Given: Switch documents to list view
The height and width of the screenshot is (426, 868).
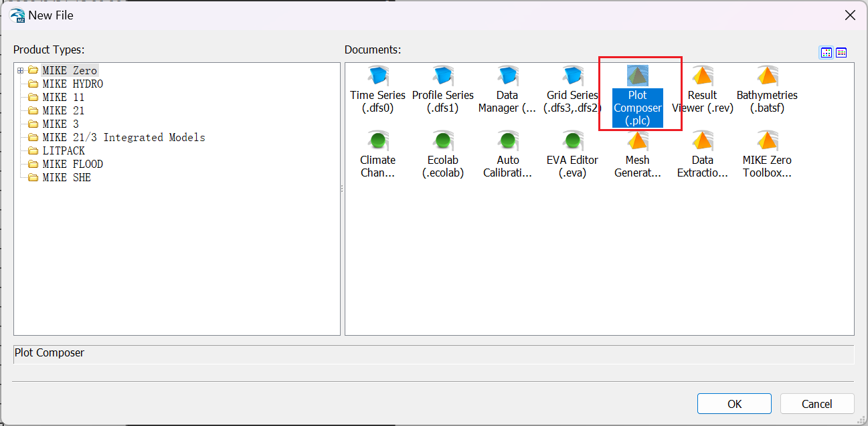Looking at the screenshot, I should pos(841,53).
